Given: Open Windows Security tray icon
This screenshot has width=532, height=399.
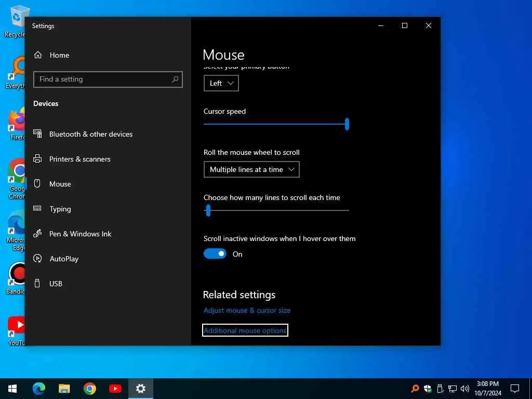Looking at the screenshot, I should coord(428,389).
